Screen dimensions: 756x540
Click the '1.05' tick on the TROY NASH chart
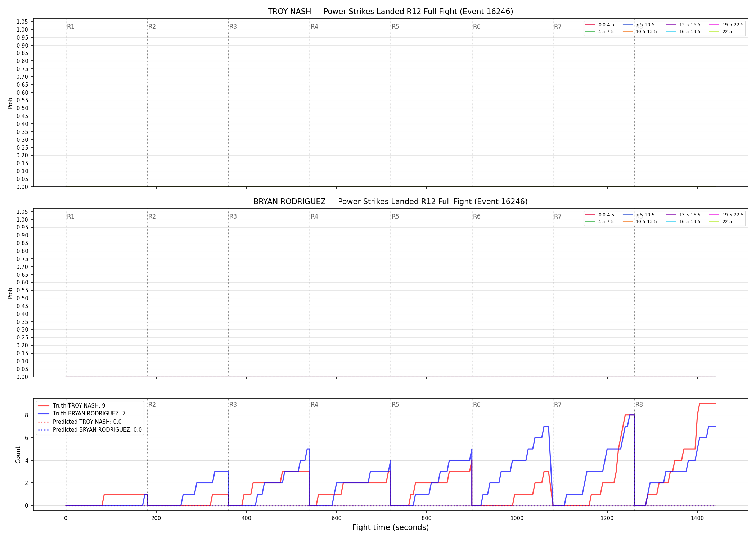22,22
